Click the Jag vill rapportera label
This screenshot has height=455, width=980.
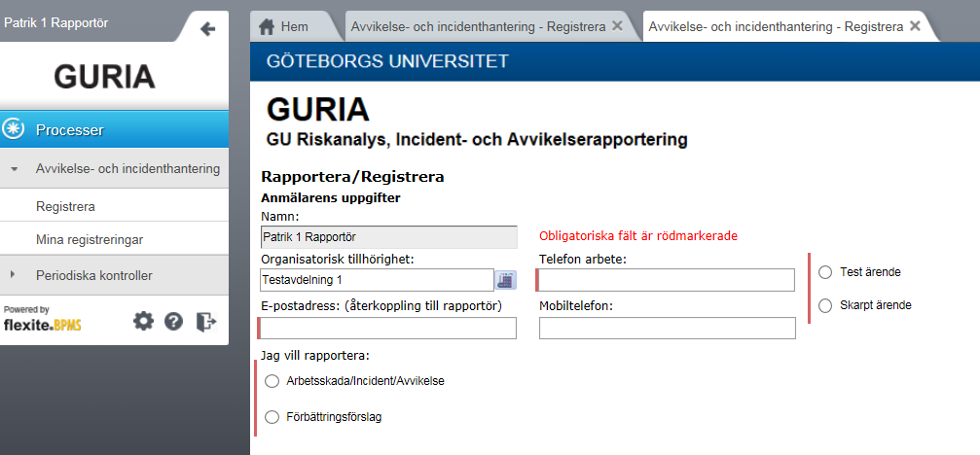tap(315, 356)
